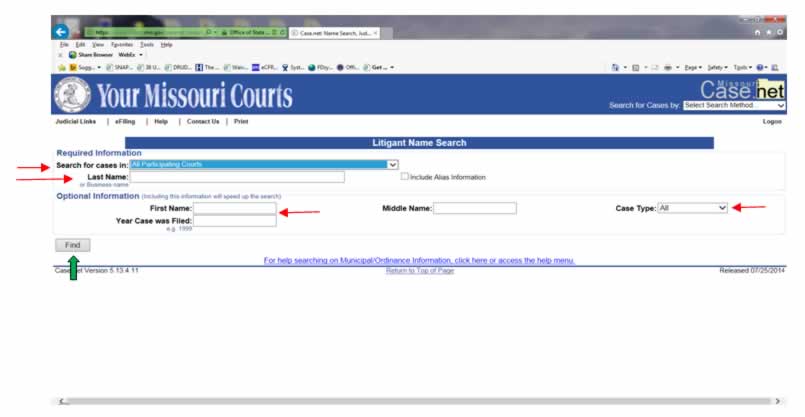Image resolution: width=805 pixels, height=417 pixels.
Task: Open the Judicial Links menu item
Action: click(76, 122)
